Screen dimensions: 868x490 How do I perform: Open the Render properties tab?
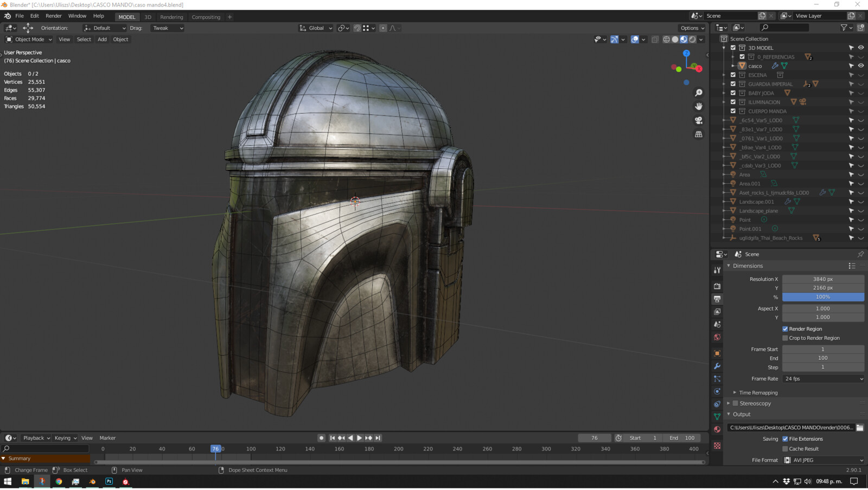(x=717, y=286)
